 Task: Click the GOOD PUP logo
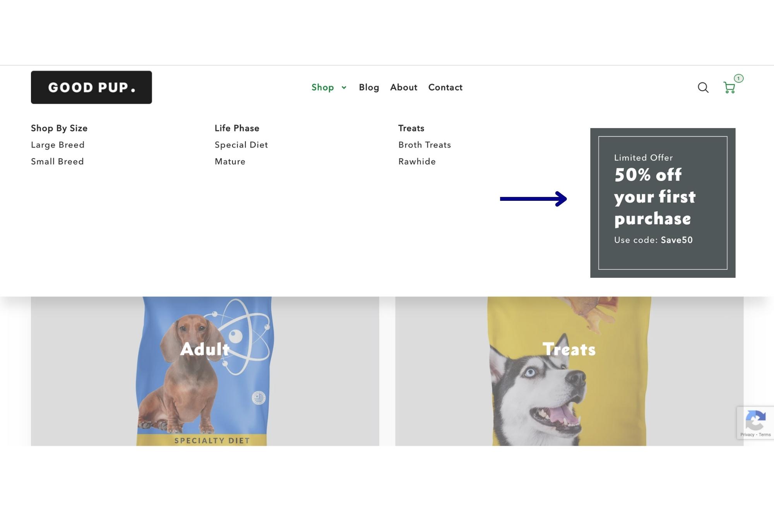91,87
